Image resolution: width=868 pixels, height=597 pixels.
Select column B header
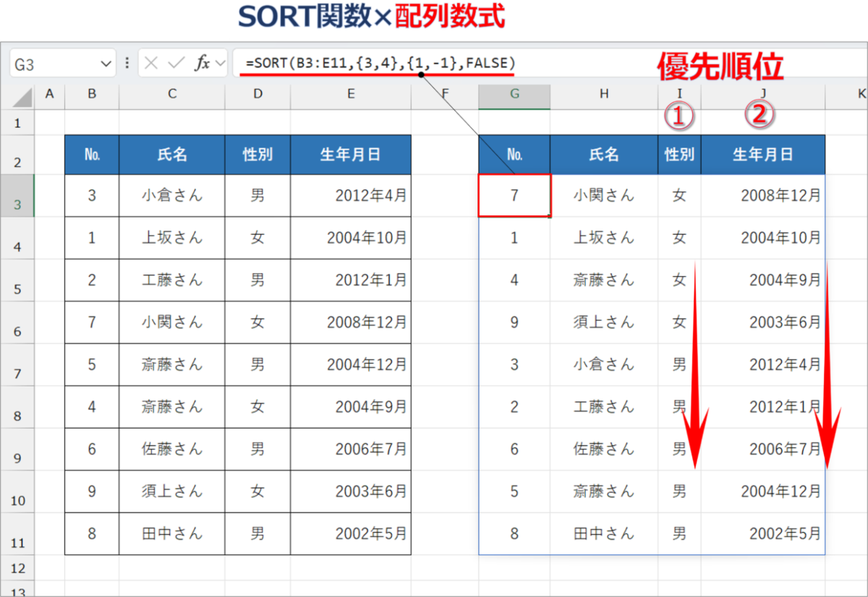92,94
